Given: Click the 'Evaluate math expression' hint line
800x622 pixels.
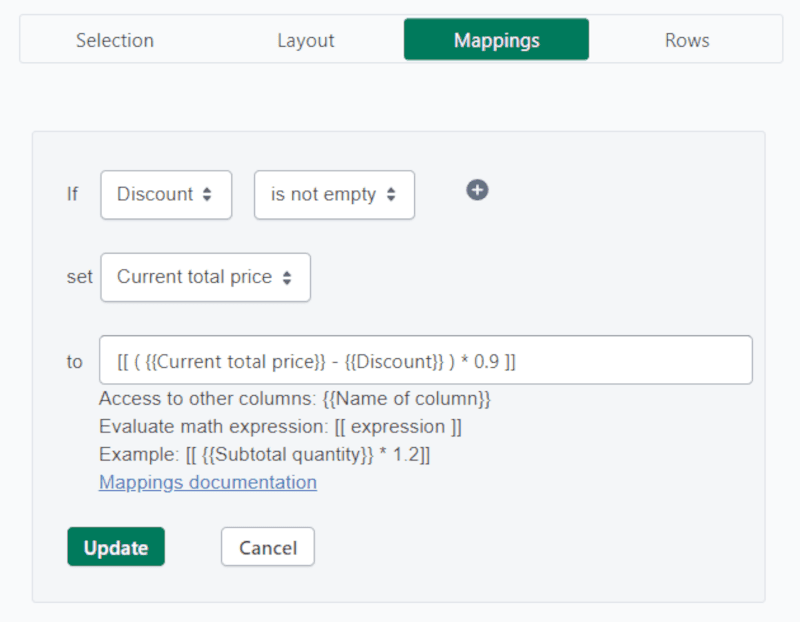Looking at the screenshot, I should (x=280, y=426).
